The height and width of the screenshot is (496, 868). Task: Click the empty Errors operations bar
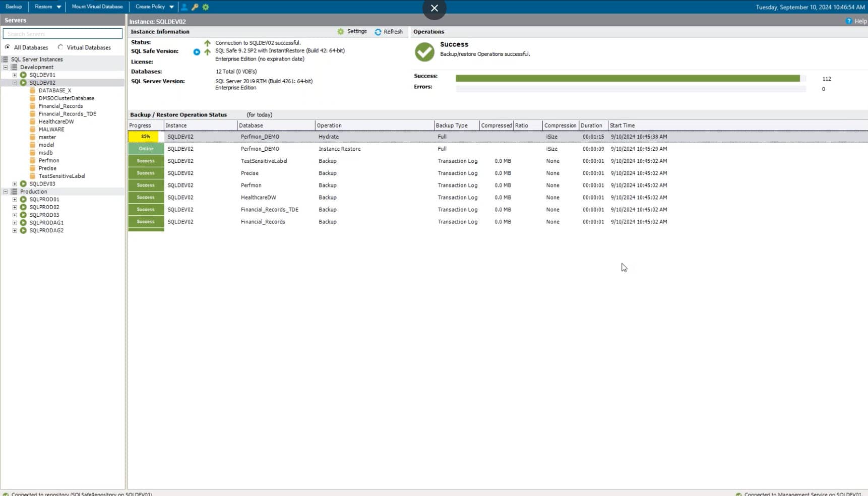[631, 89]
